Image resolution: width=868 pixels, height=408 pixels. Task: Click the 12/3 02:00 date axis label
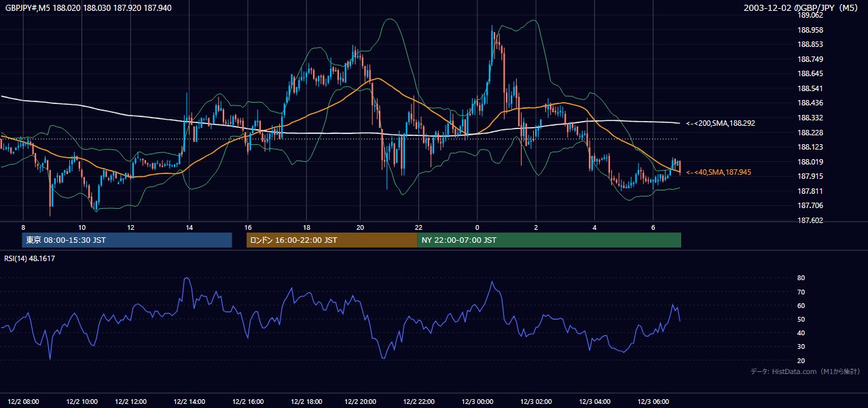[536, 402]
